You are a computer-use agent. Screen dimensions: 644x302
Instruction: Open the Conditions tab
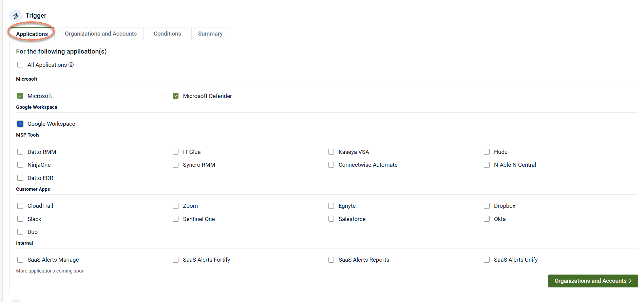point(167,34)
